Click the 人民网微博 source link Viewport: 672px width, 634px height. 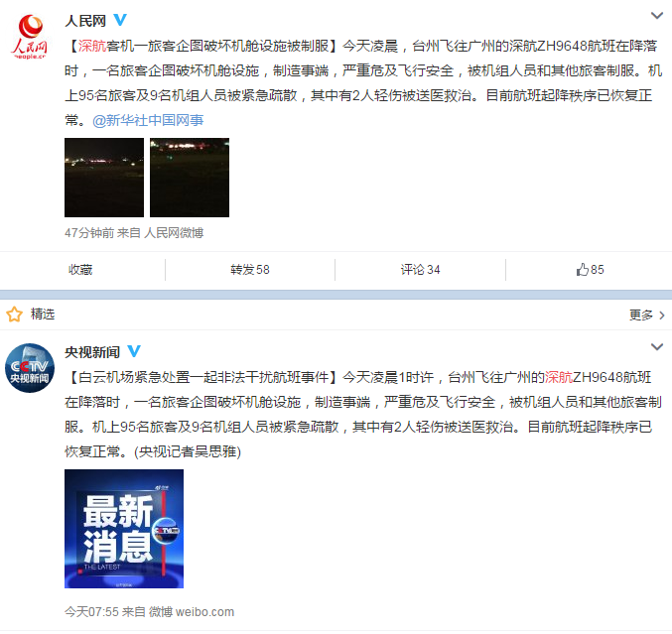pos(174,233)
